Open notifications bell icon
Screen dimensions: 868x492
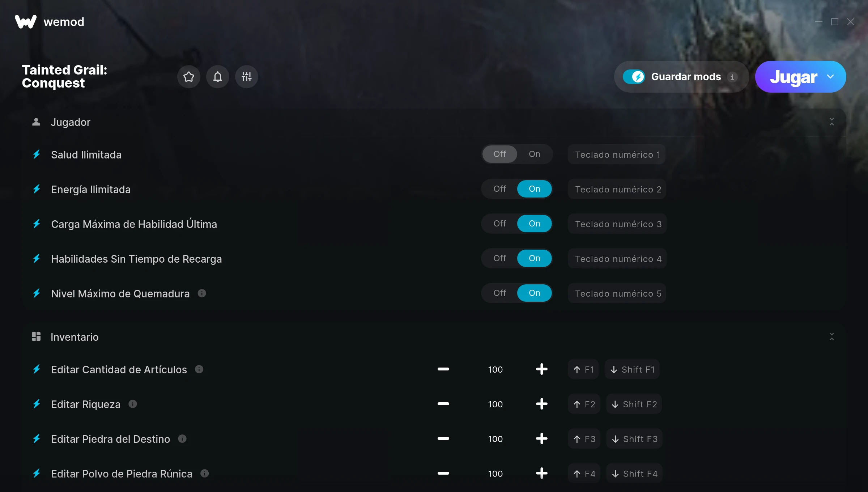click(217, 77)
